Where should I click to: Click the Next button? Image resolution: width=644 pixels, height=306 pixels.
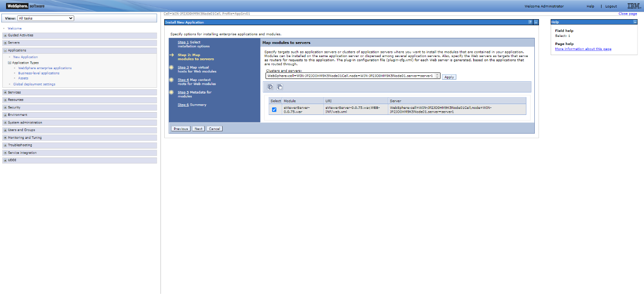[198, 128]
